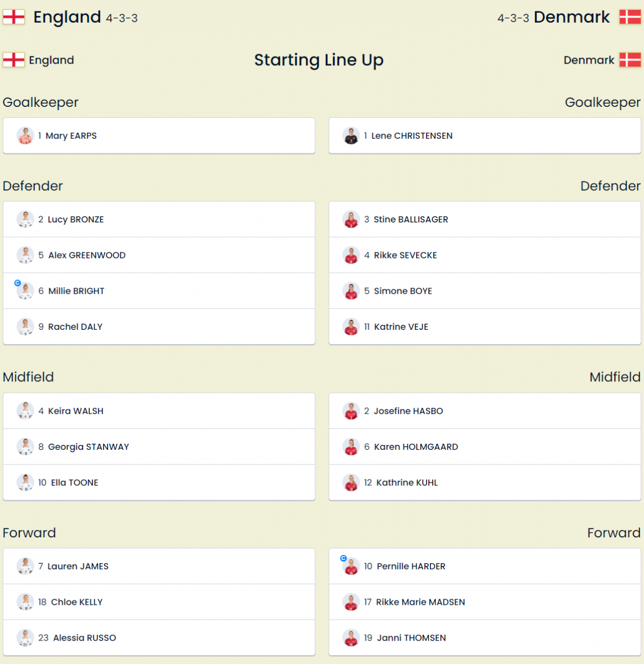The width and height of the screenshot is (644, 664).
Task: Click Janni Thomsen player avatar
Action: [x=351, y=637]
